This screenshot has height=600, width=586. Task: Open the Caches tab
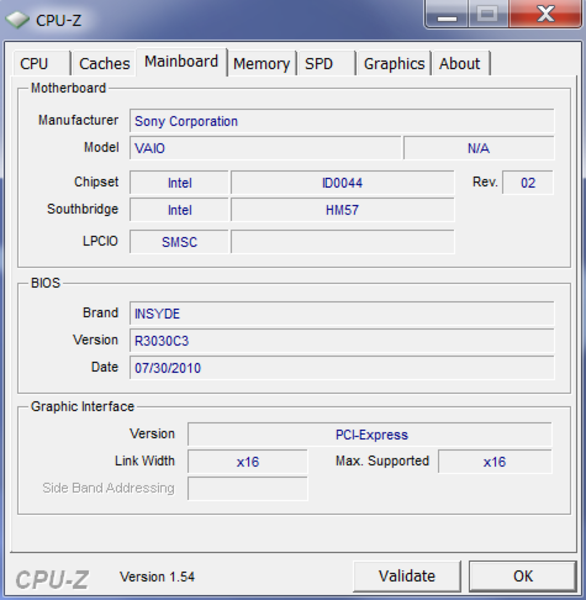click(x=104, y=64)
